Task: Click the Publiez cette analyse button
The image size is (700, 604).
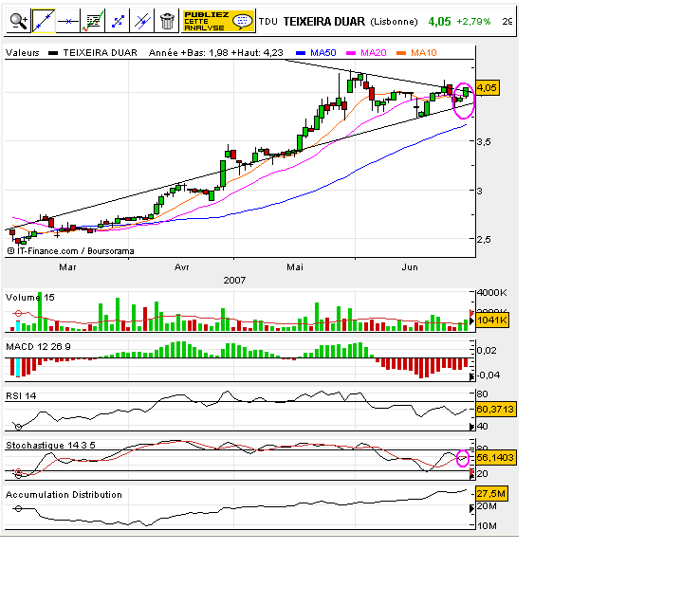Action: click(218, 21)
